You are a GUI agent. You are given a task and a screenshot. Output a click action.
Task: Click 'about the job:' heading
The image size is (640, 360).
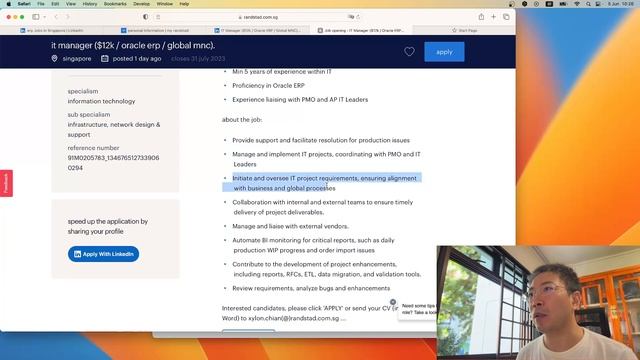[x=242, y=120]
